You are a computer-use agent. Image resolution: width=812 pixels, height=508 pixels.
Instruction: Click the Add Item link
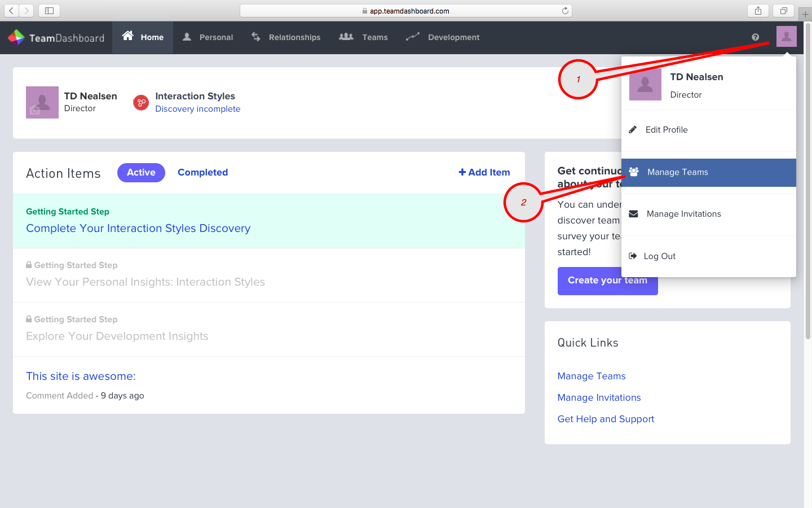click(484, 172)
